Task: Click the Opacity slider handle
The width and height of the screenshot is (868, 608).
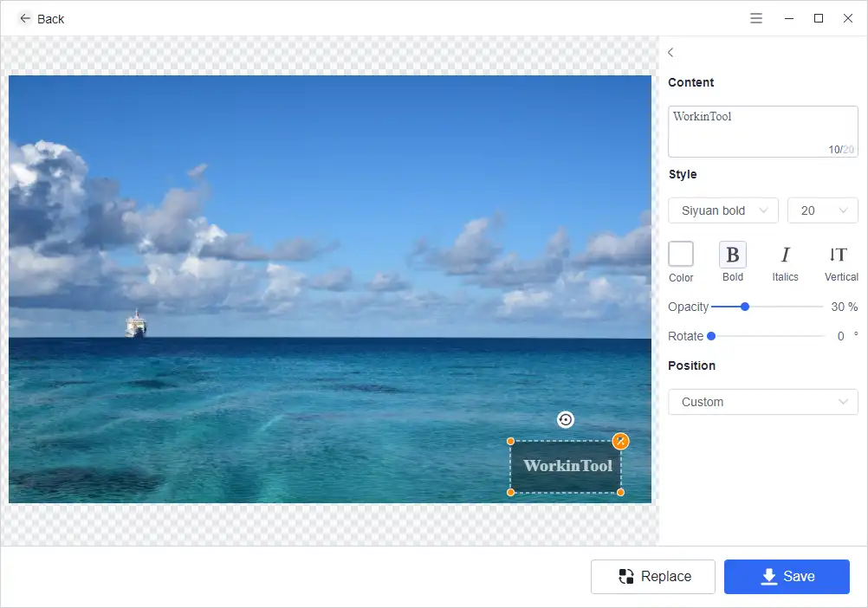Action: (745, 307)
